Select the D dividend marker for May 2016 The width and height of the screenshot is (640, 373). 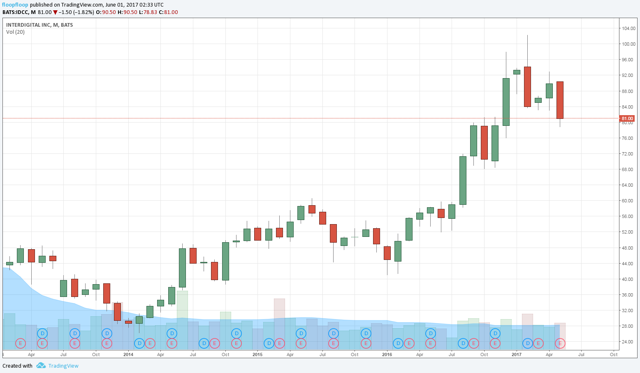(x=430, y=333)
